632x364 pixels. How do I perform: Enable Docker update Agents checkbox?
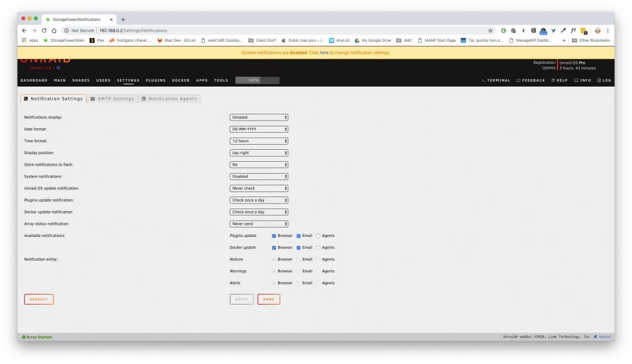318,248
